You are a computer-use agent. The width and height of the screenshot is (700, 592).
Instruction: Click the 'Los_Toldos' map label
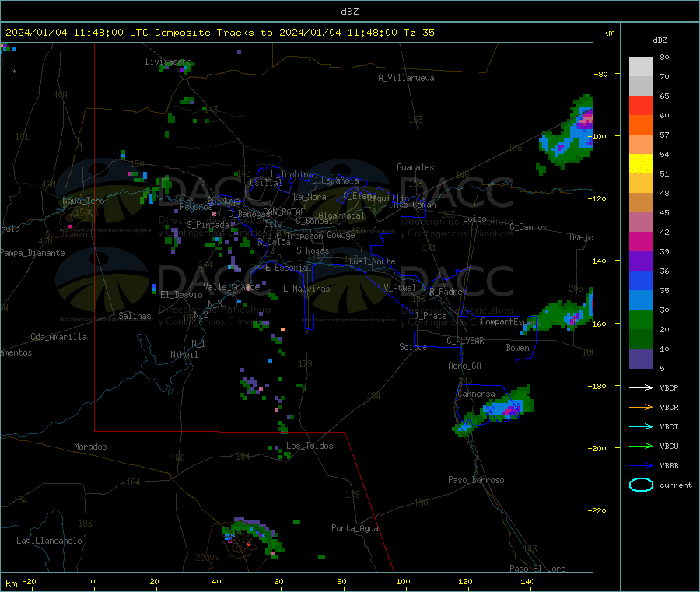coord(310,446)
